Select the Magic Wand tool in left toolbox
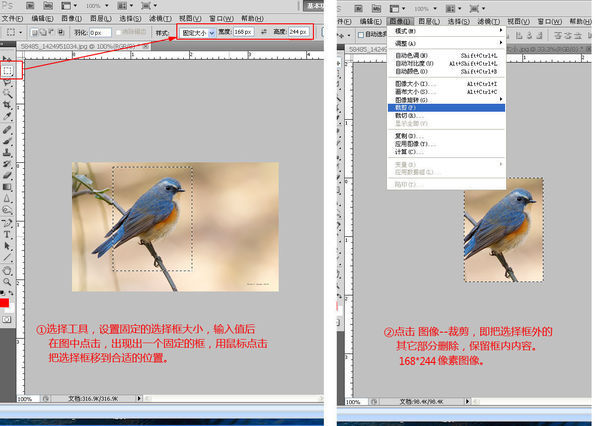 (x=8, y=93)
